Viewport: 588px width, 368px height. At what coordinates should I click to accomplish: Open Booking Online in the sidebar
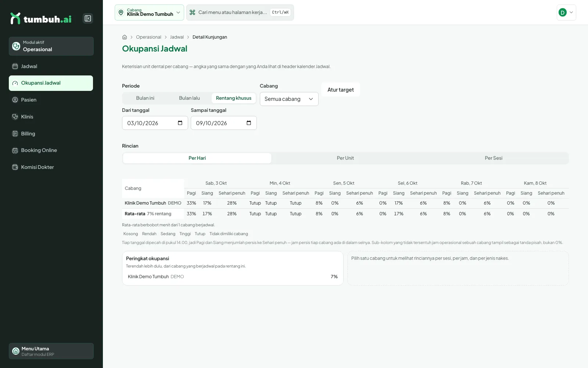[x=51, y=150]
